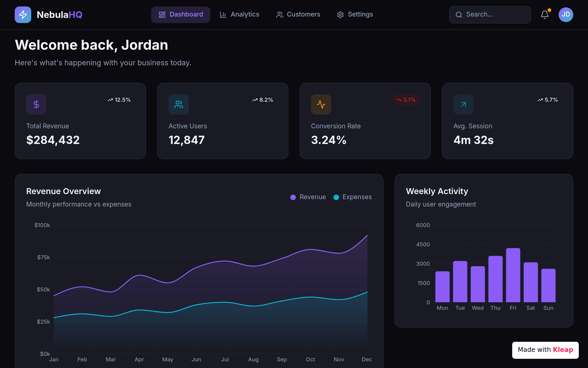Viewport: 588px width, 368px height.
Task: Click the Active Users label
Action: click(188, 126)
